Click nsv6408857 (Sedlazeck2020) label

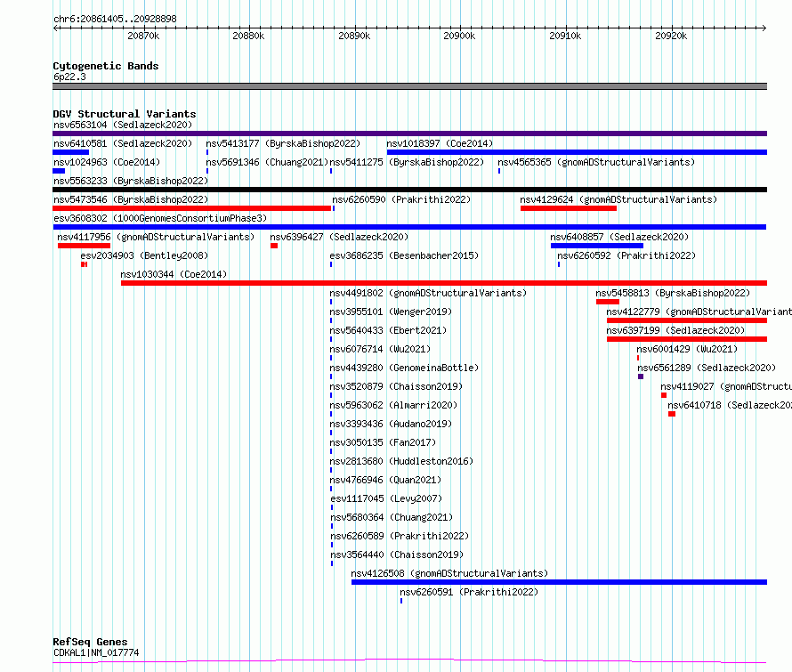click(x=619, y=237)
